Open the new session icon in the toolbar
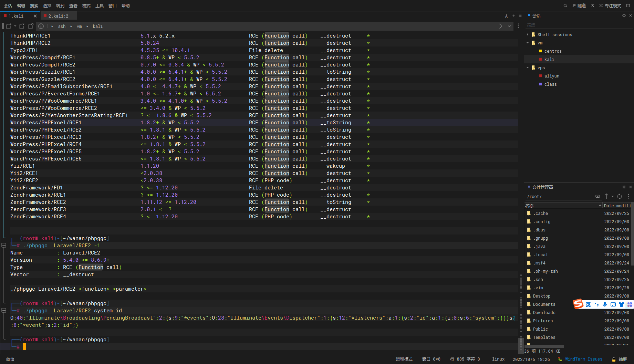Viewport: 634px width, 364px height. click(9, 26)
